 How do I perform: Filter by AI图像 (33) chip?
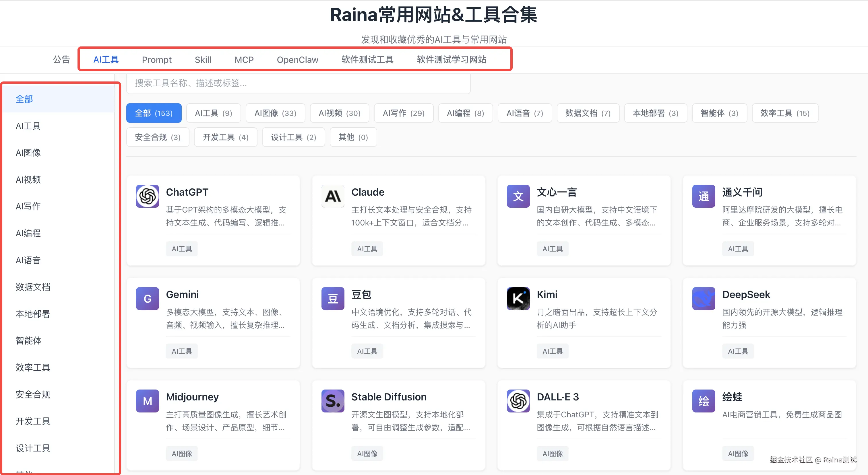(275, 113)
